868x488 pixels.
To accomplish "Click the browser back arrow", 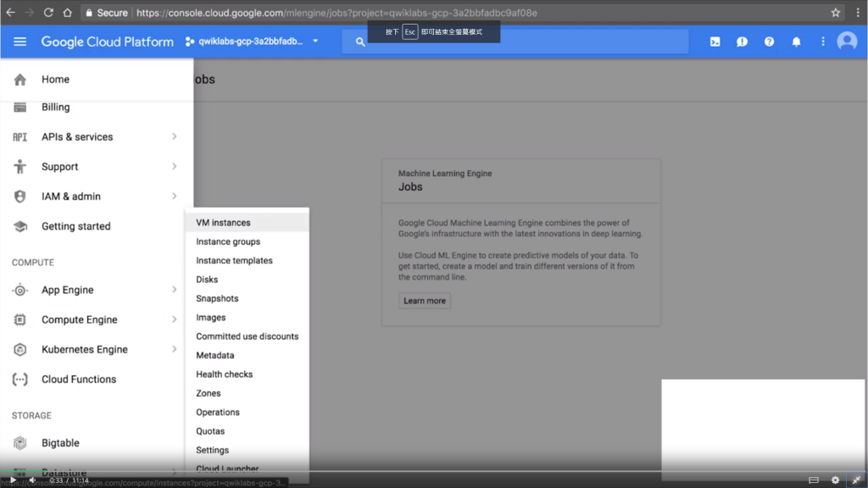I will (10, 12).
